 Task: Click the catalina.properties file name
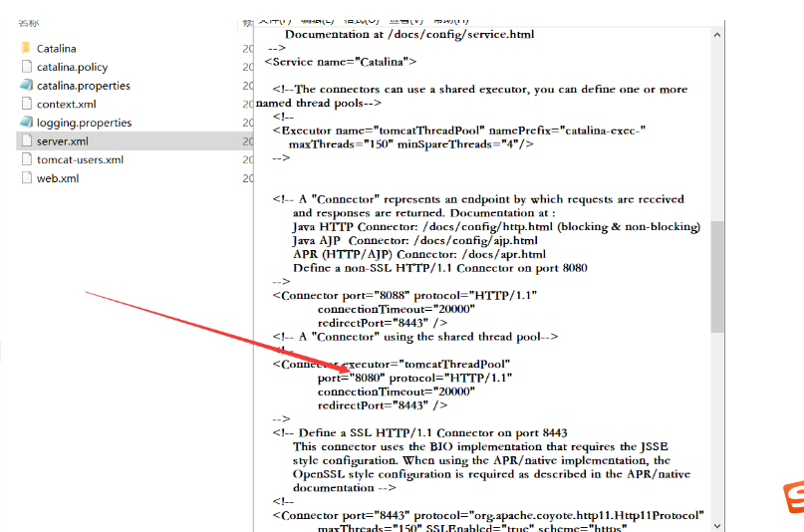(84, 86)
